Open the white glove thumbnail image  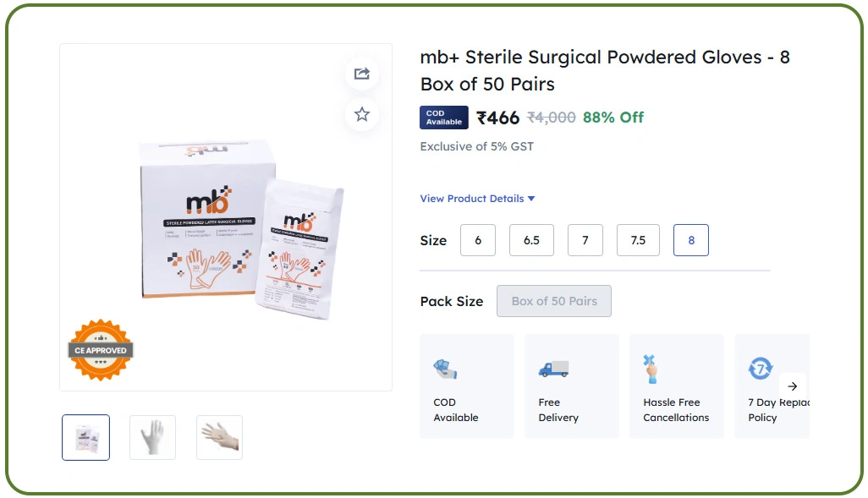coord(152,437)
